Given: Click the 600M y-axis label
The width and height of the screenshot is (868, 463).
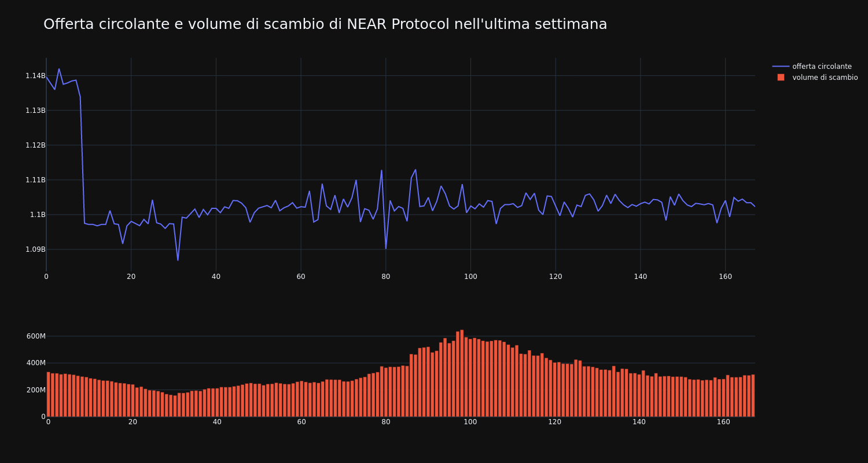Looking at the screenshot, I should click(x=36, y=336).
